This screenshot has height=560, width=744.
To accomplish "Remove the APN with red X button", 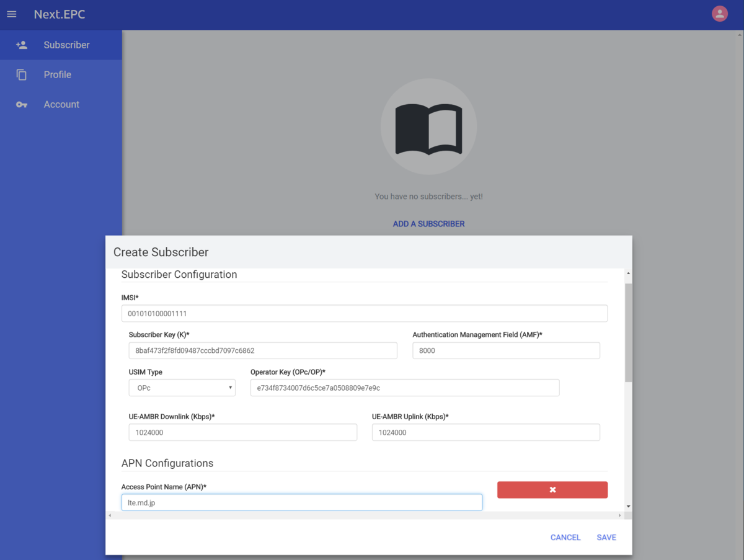I will click(x=552, y=490).
